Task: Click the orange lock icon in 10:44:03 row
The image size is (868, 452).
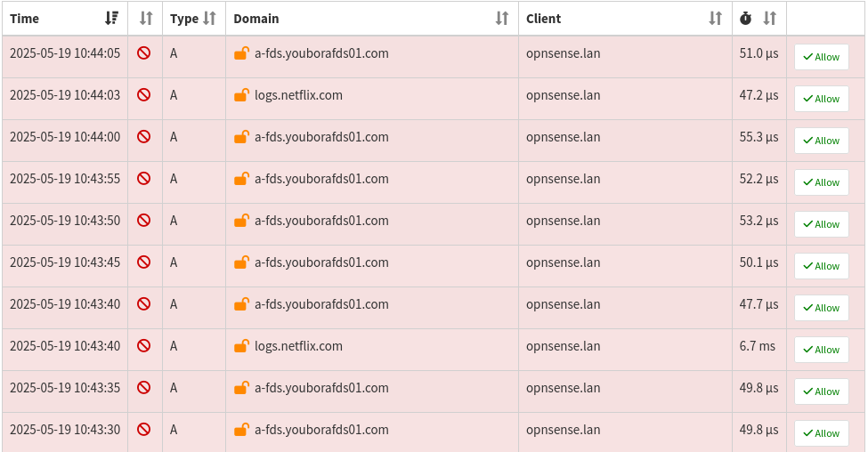Action: pyautogui.click(x=241, y=95)
